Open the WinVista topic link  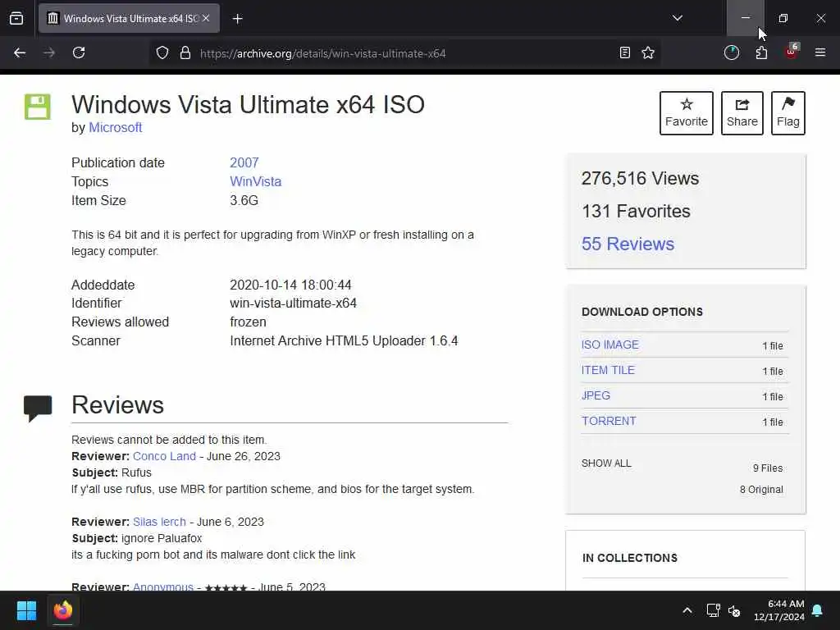256,181
